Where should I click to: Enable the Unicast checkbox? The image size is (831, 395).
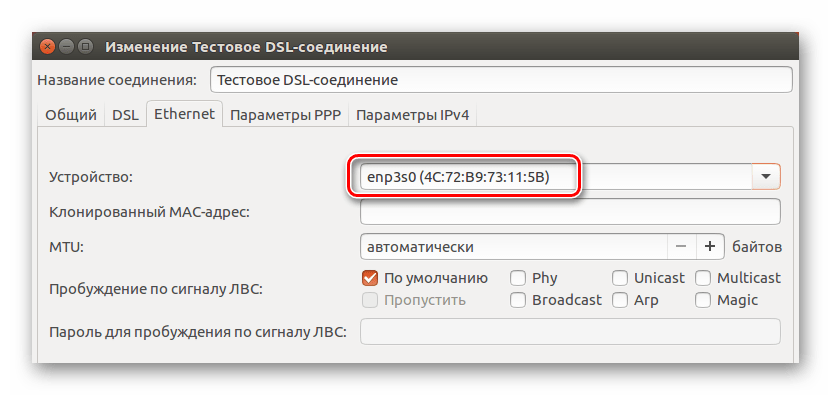620,278
